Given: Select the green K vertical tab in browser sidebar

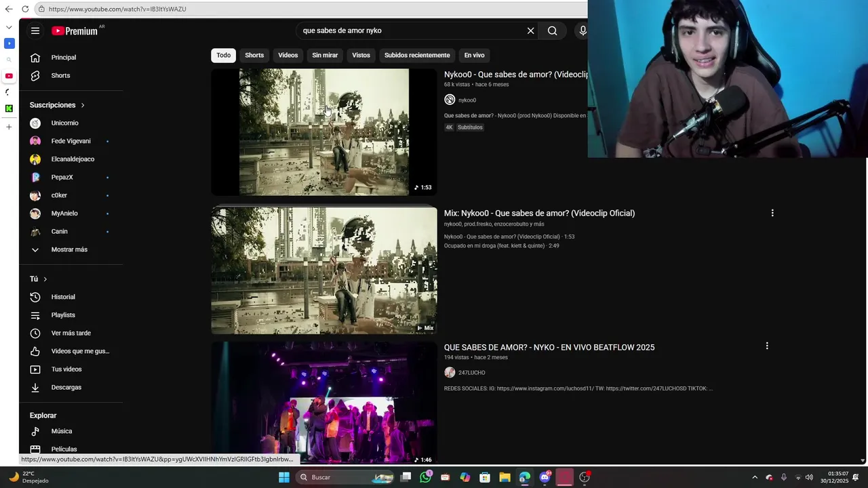Looking at the screenshot, I should pyautogui.click(x=9, y=108).
